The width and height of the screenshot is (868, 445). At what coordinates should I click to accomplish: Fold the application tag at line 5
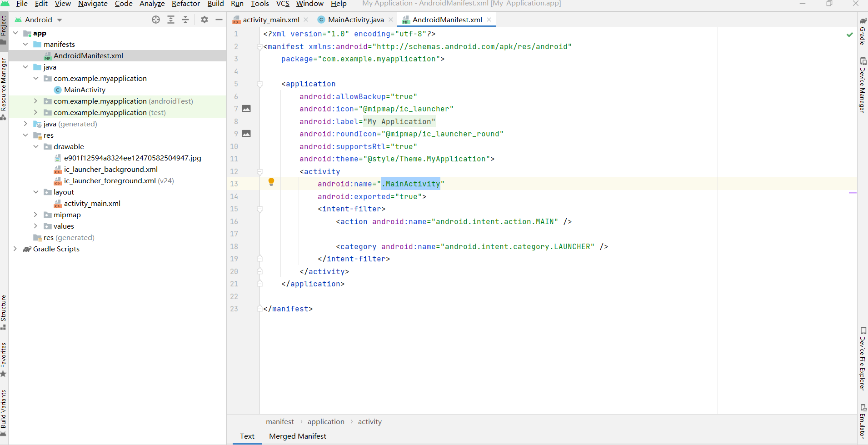click(x=260, y=84)
